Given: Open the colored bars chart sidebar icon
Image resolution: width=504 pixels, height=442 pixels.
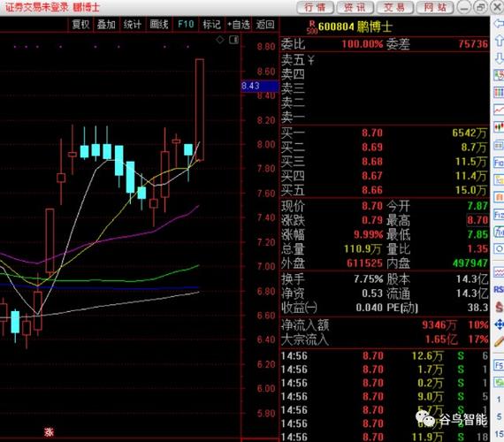Looking at the screenshot, I should pyautogui.click(x=499, y=93).
